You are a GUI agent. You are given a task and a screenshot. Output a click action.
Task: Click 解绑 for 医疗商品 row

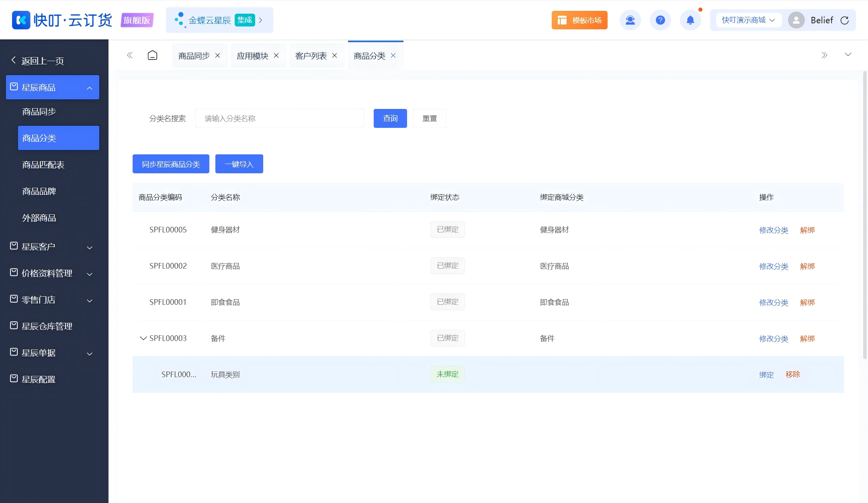(x=807, y=266)
